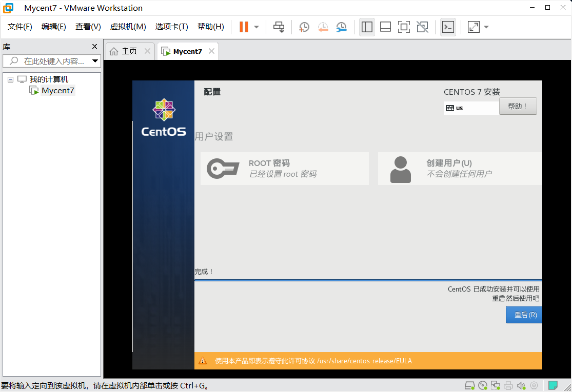The image size is (572, 392).
Task: Switch to the 主页 tab
Action: pos(130,51)
